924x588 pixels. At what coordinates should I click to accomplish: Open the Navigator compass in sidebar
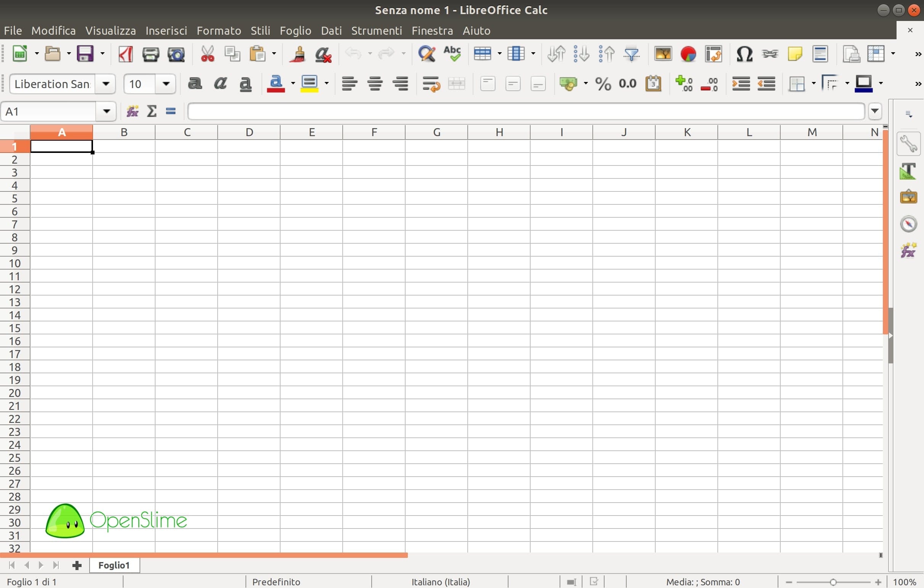coord(908,224)
